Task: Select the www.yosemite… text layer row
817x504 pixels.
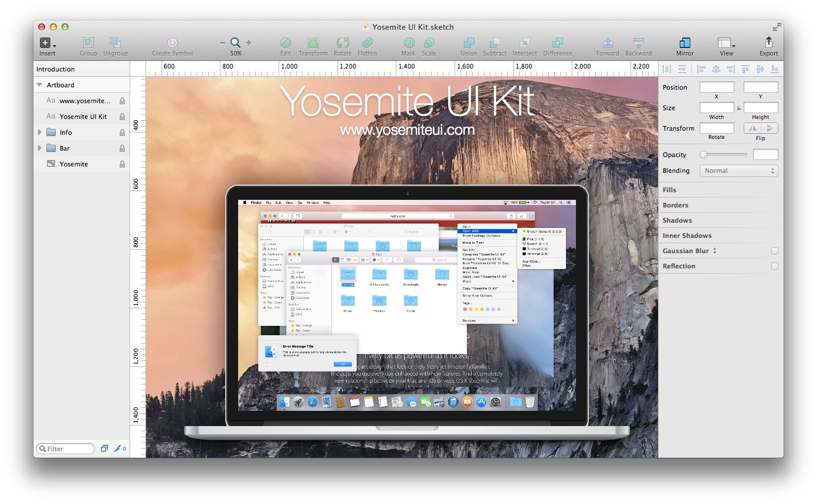Action: click(x=82, y=101)
